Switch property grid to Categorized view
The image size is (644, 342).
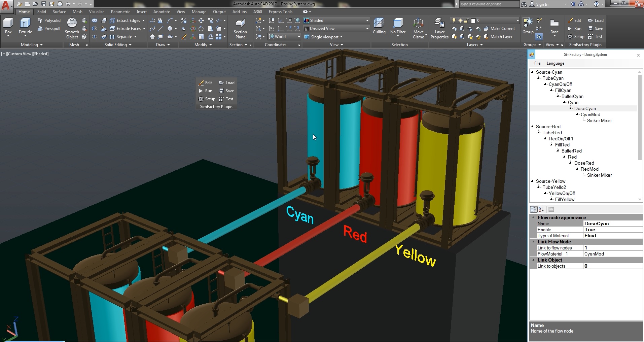point(533,209)
